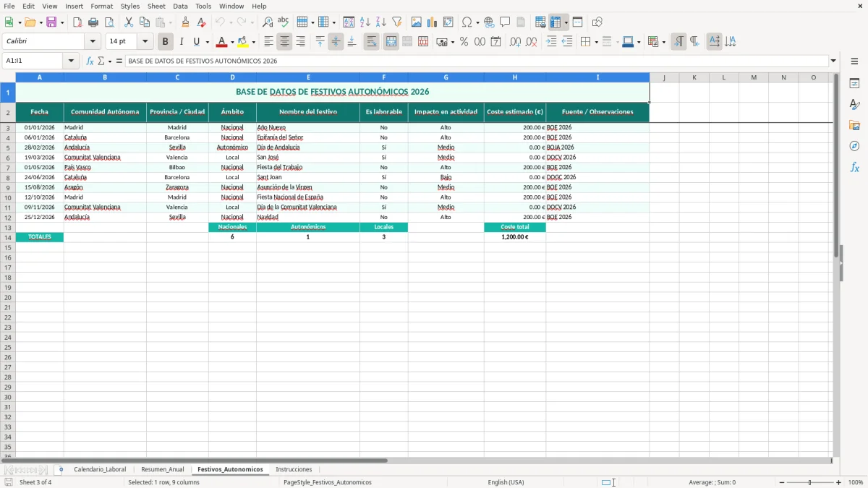This screenshot has width=868, height=488.
Task: Open Symbol dropdown arrow
Action: pos(477,23)
